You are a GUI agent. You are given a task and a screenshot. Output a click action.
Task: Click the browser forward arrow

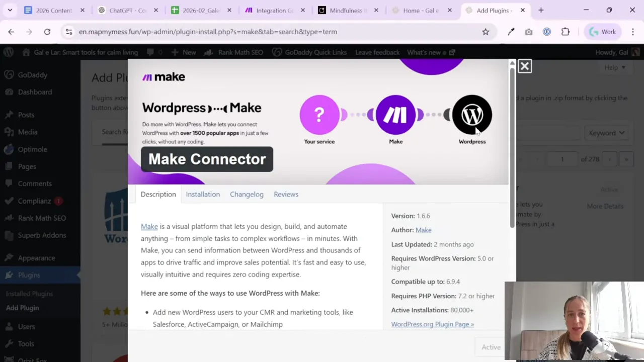(x=29, y=32)
